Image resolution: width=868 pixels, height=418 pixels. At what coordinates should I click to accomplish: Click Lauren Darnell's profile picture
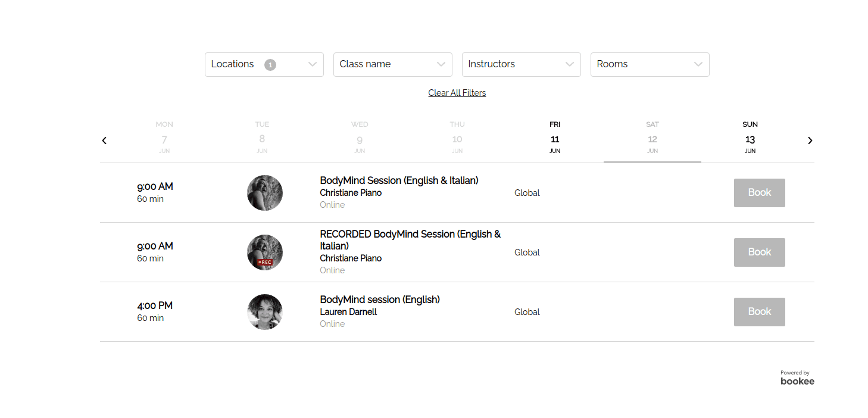point(265,312)
